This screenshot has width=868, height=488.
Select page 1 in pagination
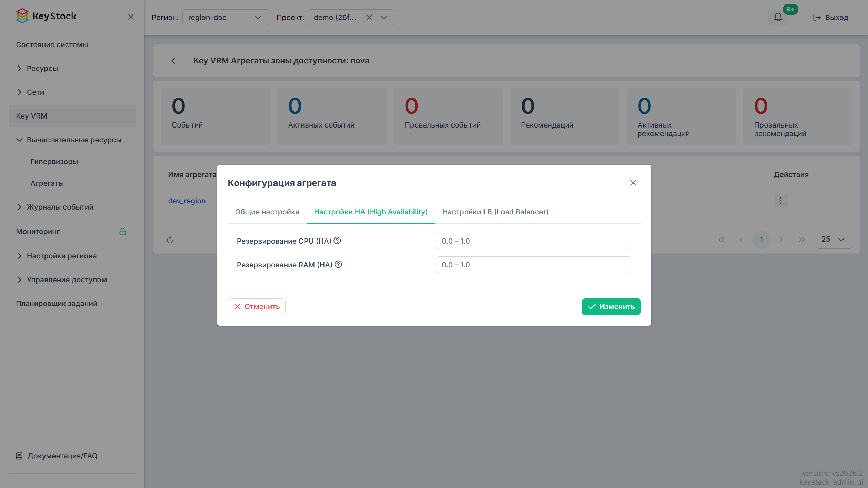[x=761, y=240]
